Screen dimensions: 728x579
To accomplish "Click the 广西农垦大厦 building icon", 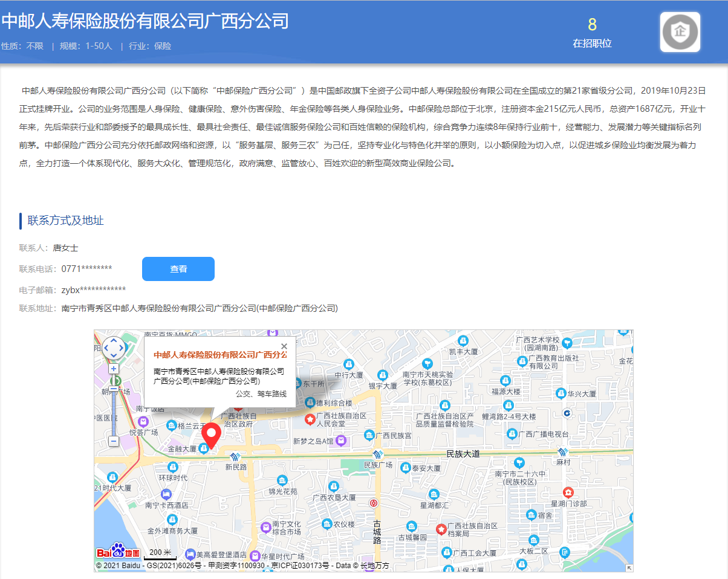I will pos(333,485).
